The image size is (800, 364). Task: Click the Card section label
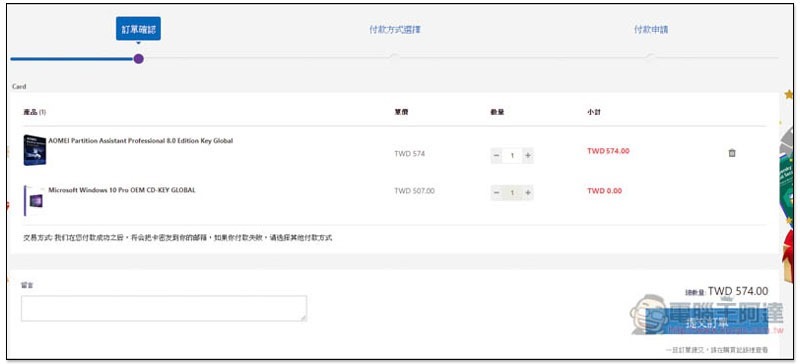click(19, 87)
